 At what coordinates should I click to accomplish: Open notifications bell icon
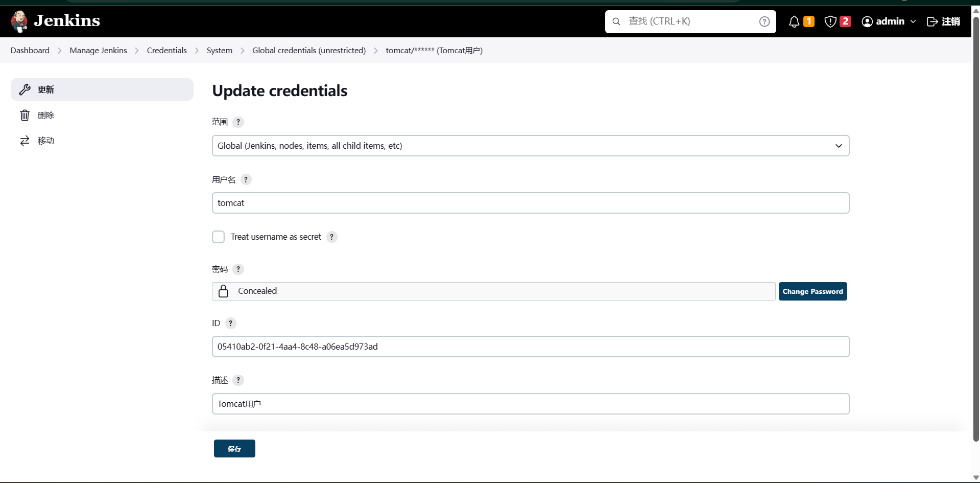tap(794, 21)
